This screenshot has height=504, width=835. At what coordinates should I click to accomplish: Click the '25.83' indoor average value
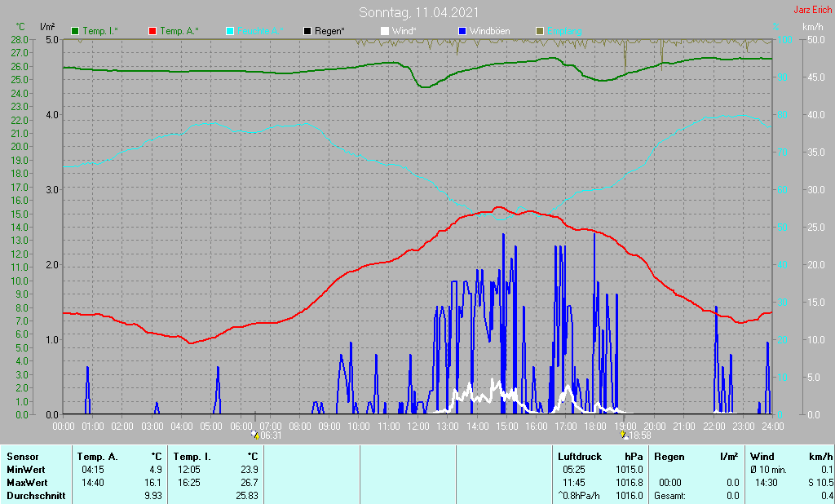[x=247, y=496]
